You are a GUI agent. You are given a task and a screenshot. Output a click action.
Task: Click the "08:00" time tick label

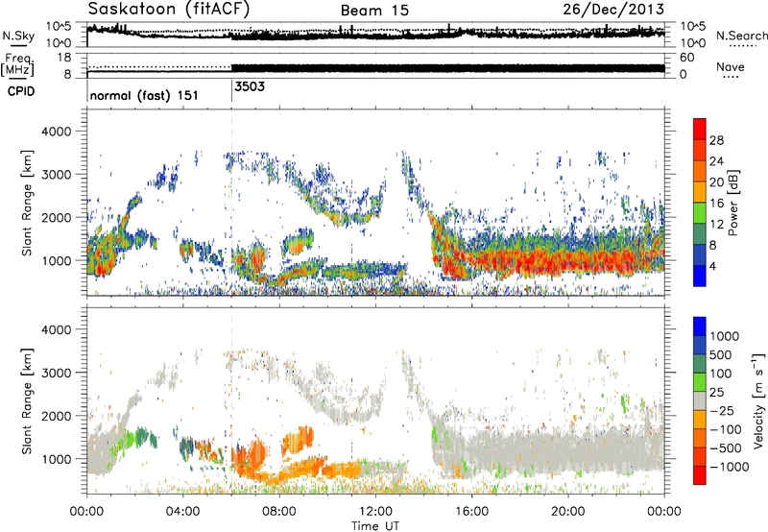pos(279,512)
